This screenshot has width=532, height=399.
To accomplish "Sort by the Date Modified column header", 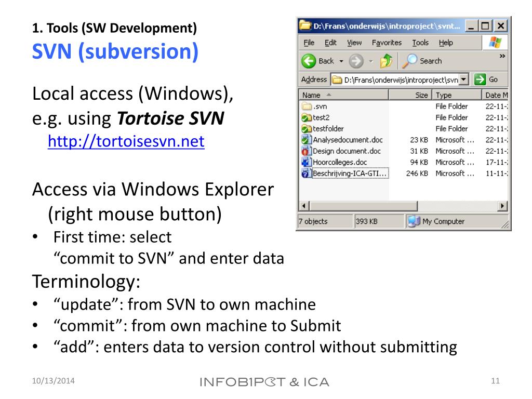I will (495, 95).
